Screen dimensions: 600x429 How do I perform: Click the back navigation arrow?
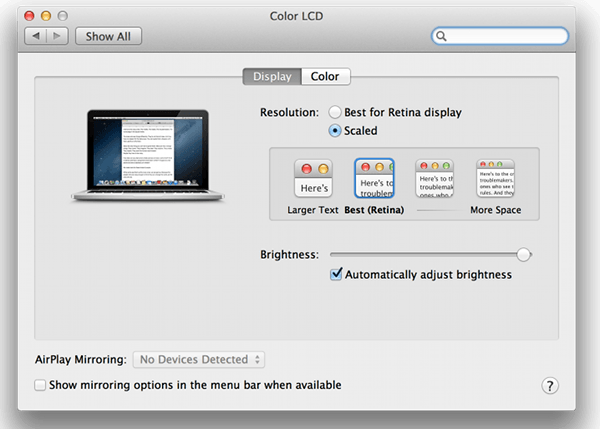[x=38, y=36]
